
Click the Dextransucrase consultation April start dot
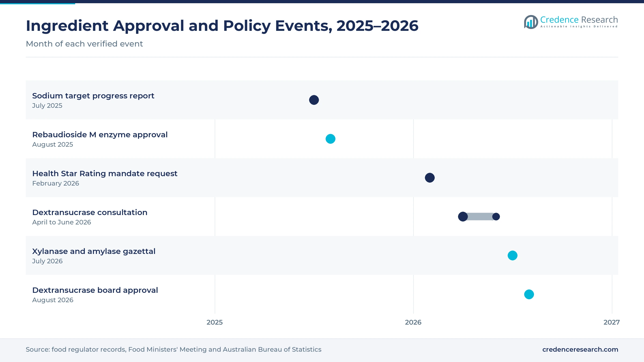tap(463, 217)
